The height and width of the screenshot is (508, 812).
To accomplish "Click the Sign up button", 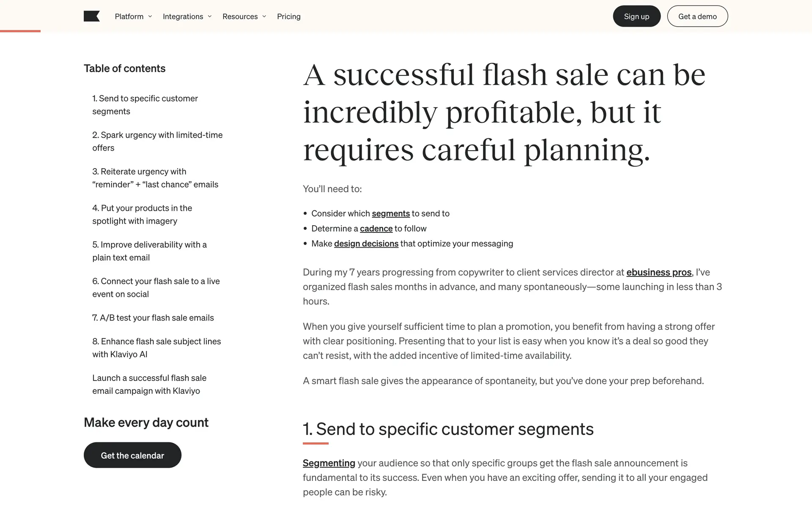I will tap(636, 17).
